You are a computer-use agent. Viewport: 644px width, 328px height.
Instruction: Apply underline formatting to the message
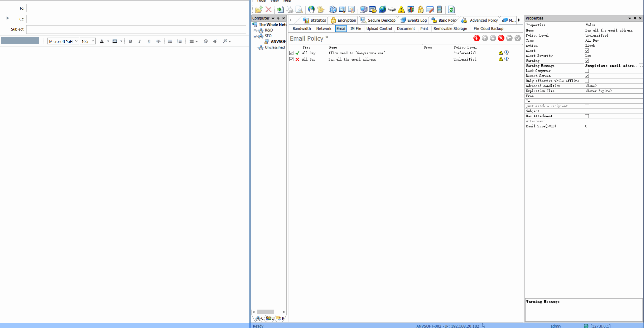pyautogui.click(x=149, y=41)
